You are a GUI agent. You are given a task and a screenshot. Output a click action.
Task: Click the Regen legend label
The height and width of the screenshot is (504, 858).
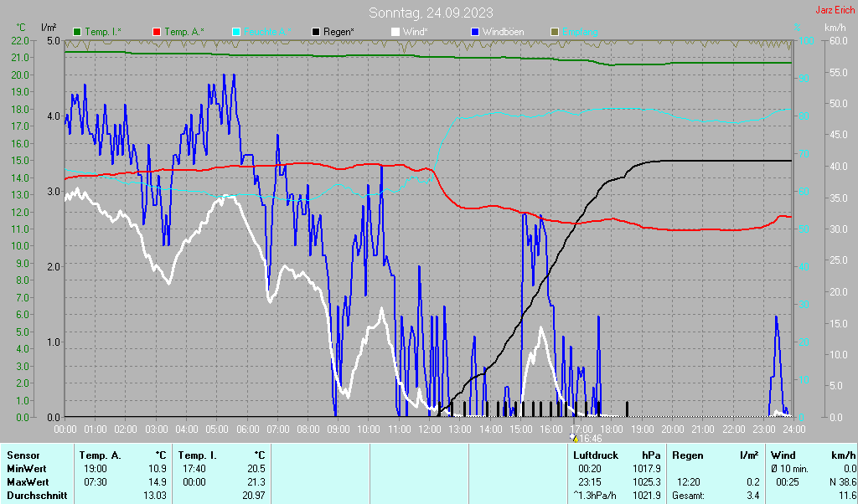tap(339, 32)
